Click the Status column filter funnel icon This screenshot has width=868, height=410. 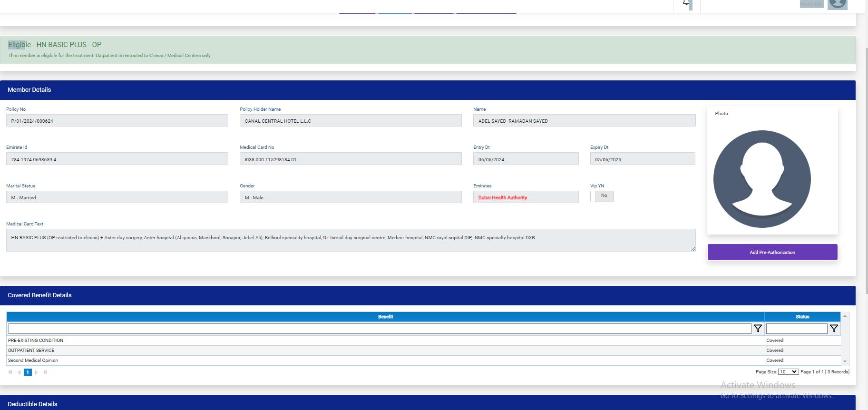pyautogui.click(x=834, y=328)
